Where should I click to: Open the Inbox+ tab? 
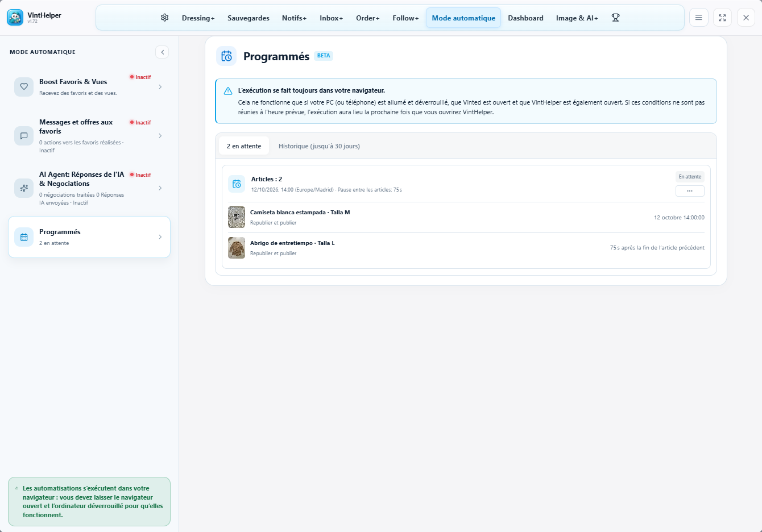(x=332, y=18)
